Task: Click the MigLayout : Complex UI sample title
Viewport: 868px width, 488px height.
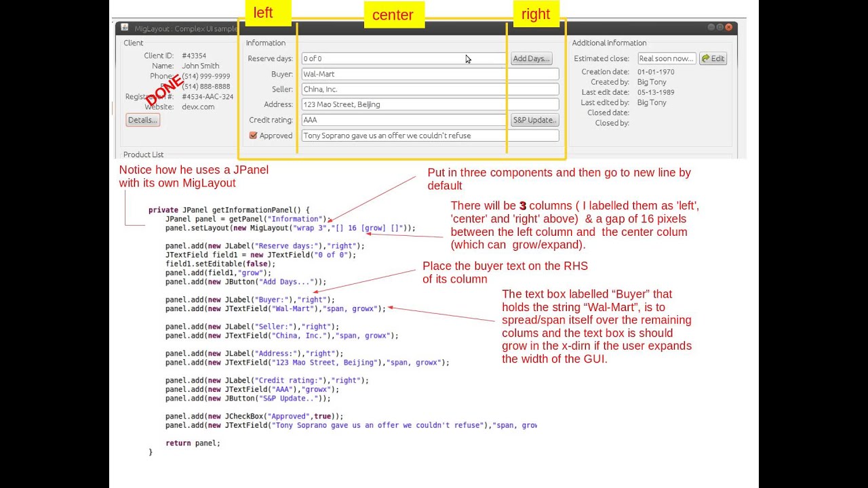Action: tap(186, 28)
